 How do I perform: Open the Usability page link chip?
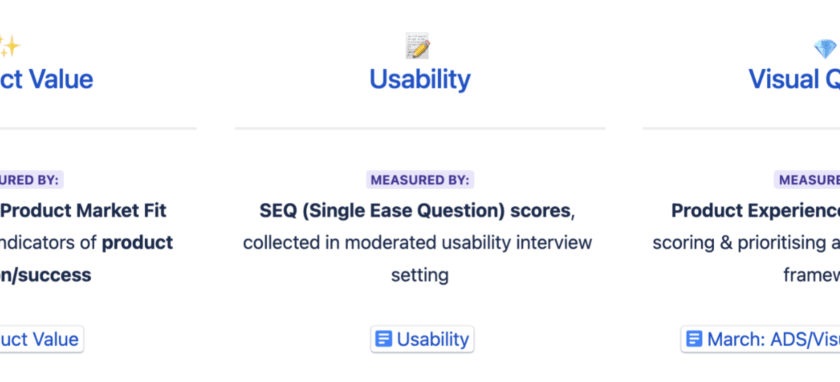[422, 339]
